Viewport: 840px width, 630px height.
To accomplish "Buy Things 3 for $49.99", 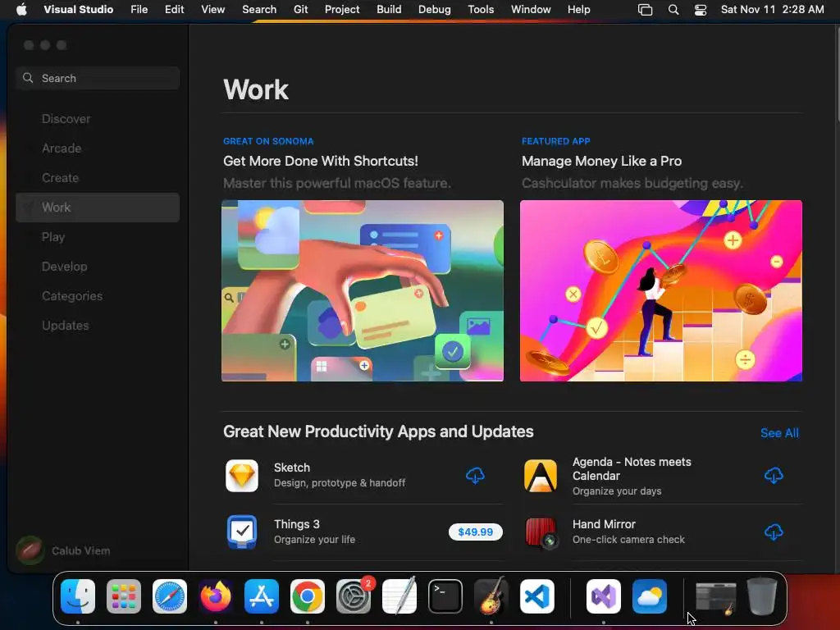I will click(x=475, y=532).
